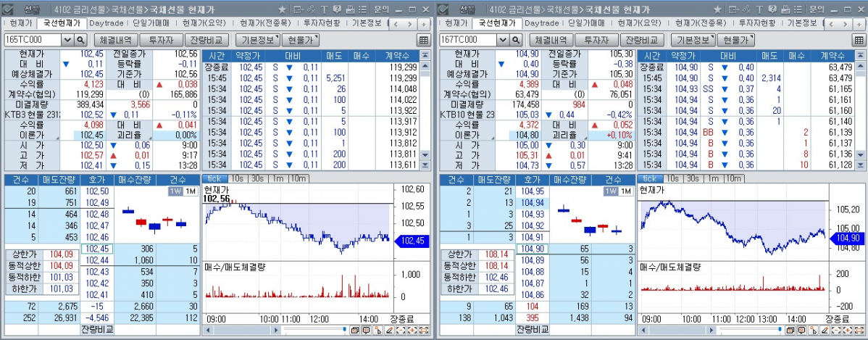The image size is (868, 340).
Task: Click zoom-in chart icon in right window
Action: pos(848,330)
